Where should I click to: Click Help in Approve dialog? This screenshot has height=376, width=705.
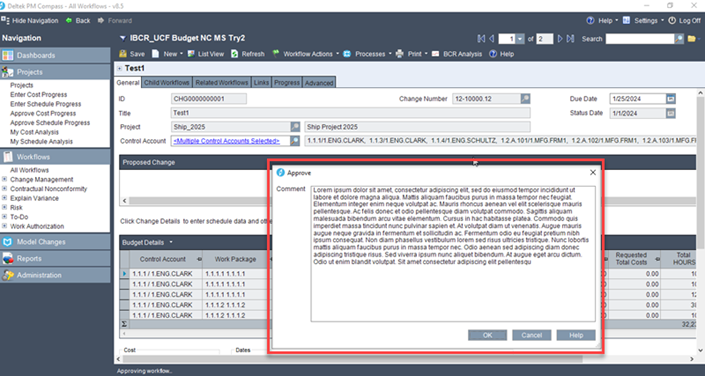[x=576, y=335]
